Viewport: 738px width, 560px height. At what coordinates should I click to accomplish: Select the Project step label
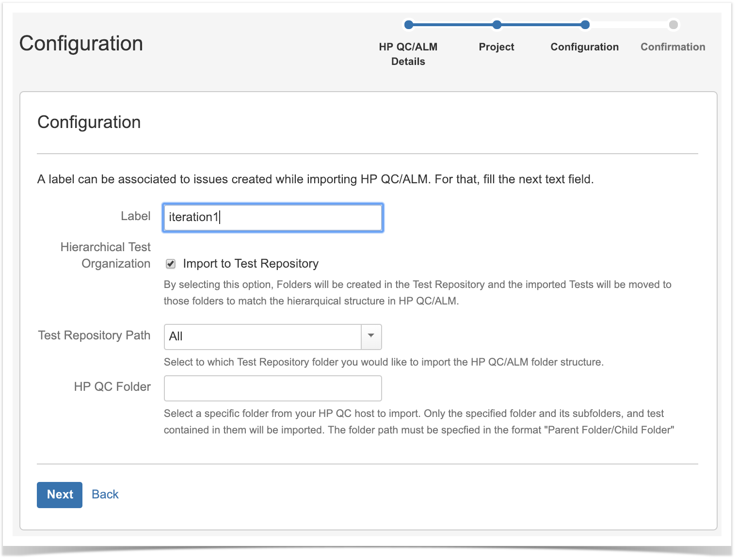pos(497,47)
